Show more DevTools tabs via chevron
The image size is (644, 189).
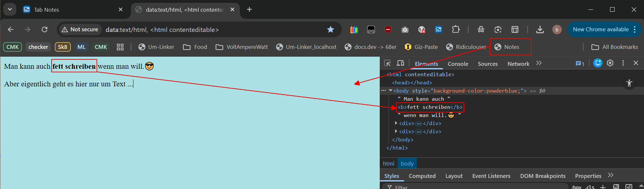point(539,63)
